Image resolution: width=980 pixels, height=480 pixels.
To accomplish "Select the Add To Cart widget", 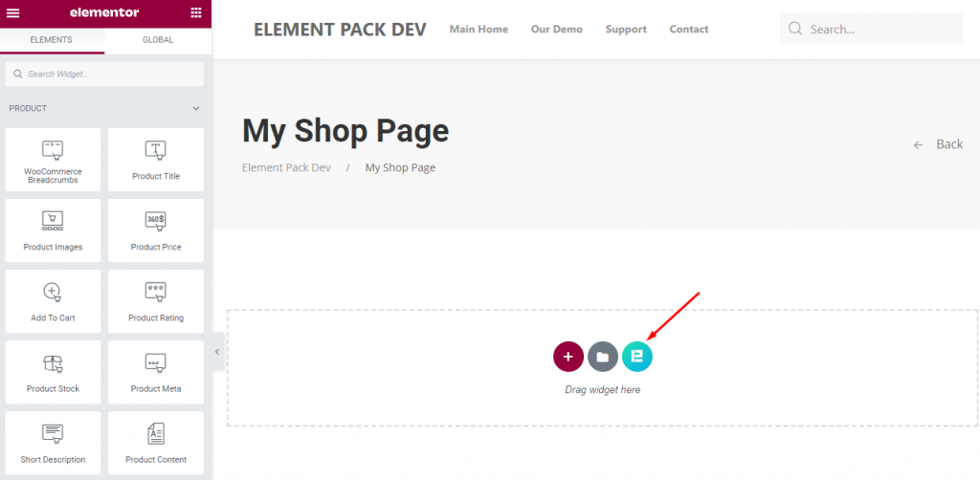I will point(54,301).
